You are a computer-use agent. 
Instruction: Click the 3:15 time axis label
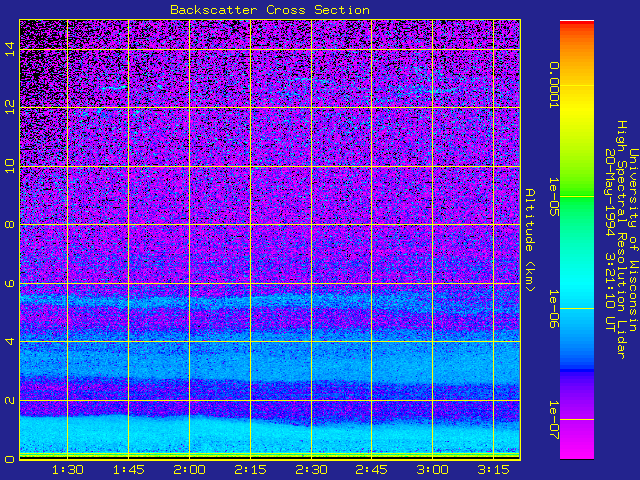[493, 470]
